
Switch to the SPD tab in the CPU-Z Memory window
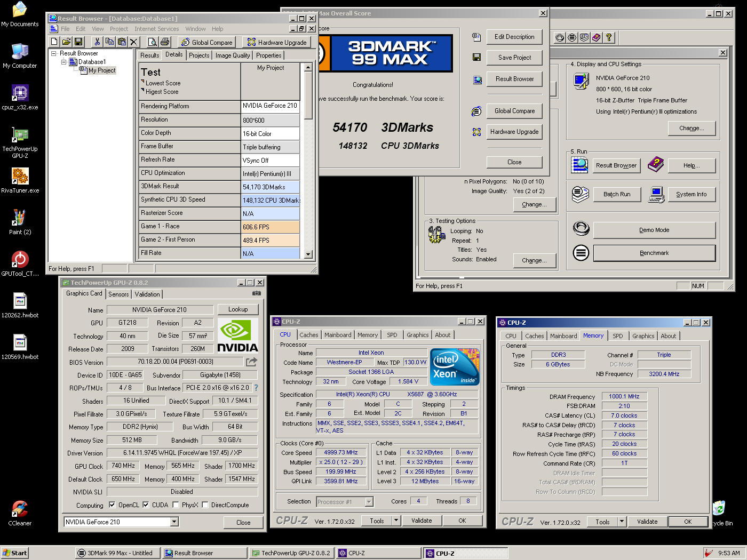[618, 336]
